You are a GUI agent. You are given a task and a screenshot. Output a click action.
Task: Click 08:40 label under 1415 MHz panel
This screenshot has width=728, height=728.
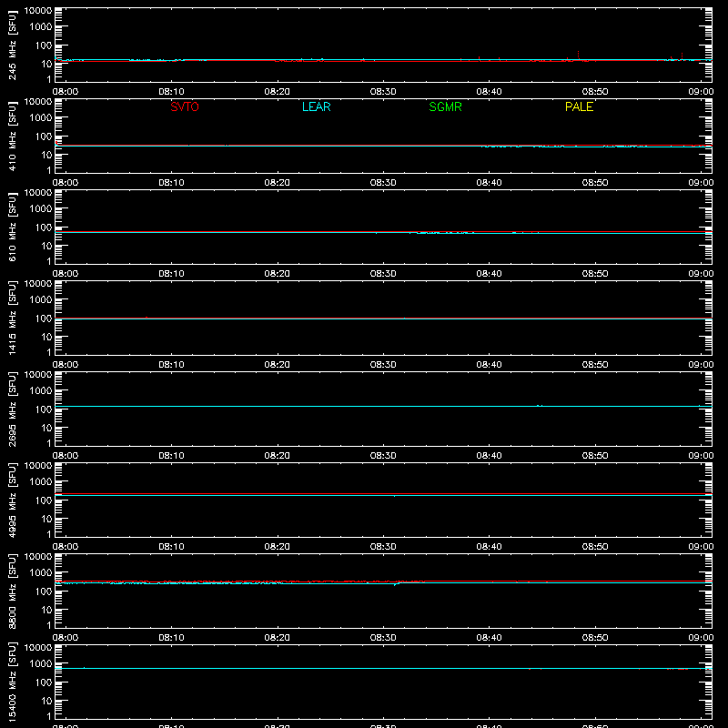pyautogui.click(x=489, y=365)
